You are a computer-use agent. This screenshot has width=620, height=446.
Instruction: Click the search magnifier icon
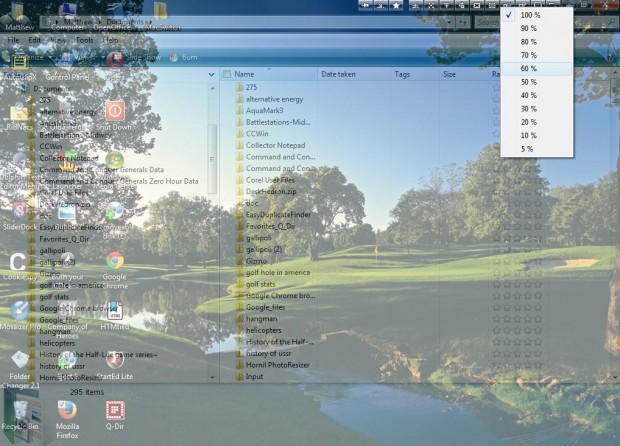point(612,22)
